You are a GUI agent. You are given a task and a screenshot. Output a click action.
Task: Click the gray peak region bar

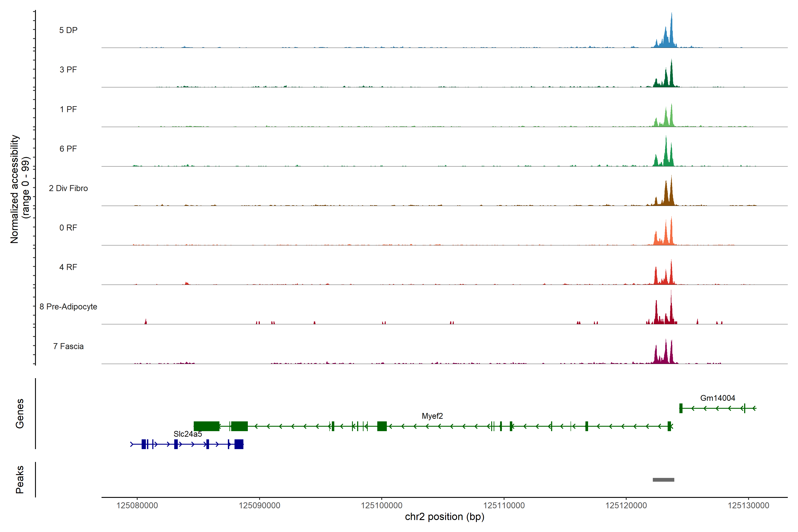click(663, 480)
